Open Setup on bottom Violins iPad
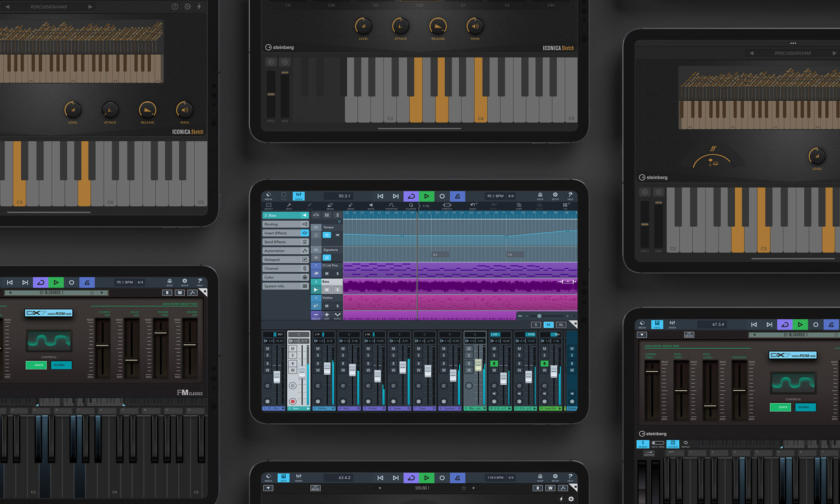The height and width of the screenshot is (504, 840). point(555,478)
